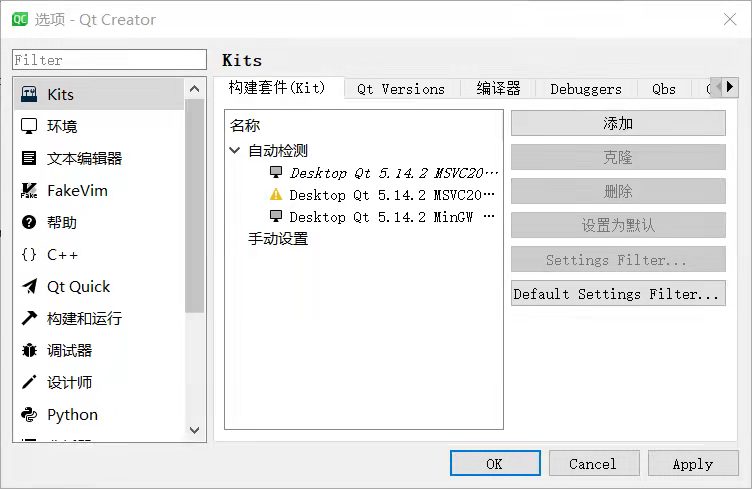Viewport: 752px width, 489px height.
Task: Select 文本编辑器 in the sidebar
Action: coord(99,158)
